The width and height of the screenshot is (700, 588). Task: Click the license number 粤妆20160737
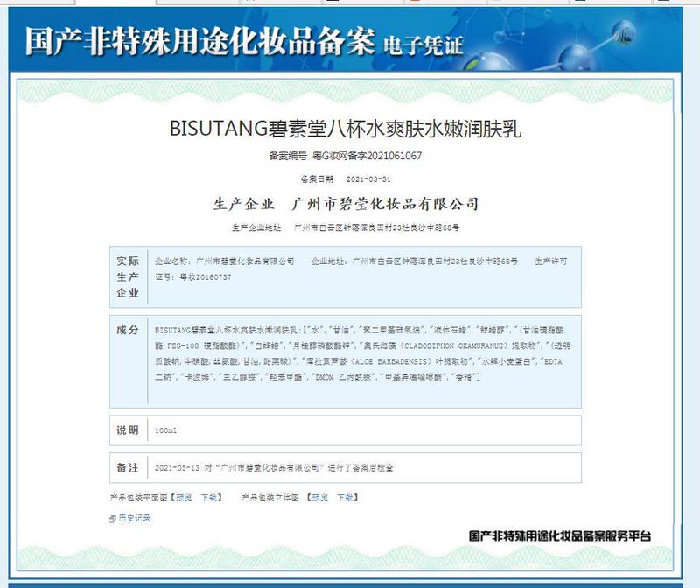pyautogui.click(x=206, y=277)
